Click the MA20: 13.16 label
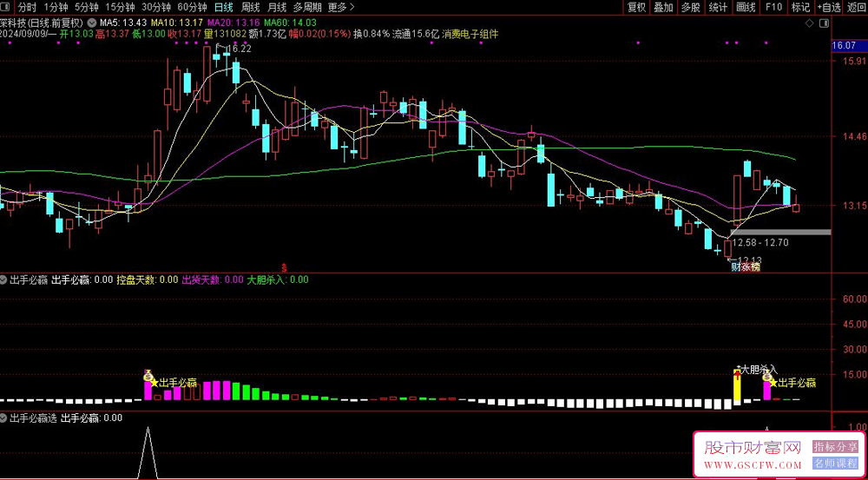Viewport: 868px width, 480px height. [233, 23]
